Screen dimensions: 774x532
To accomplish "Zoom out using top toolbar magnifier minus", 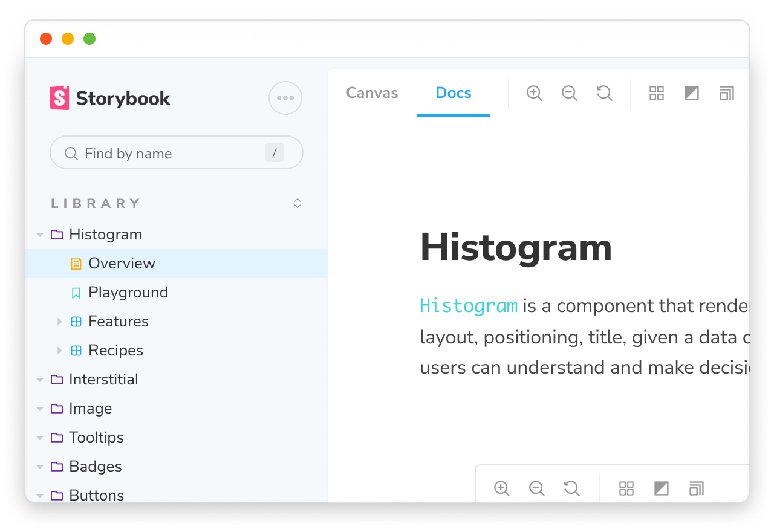I will (570, 93).
